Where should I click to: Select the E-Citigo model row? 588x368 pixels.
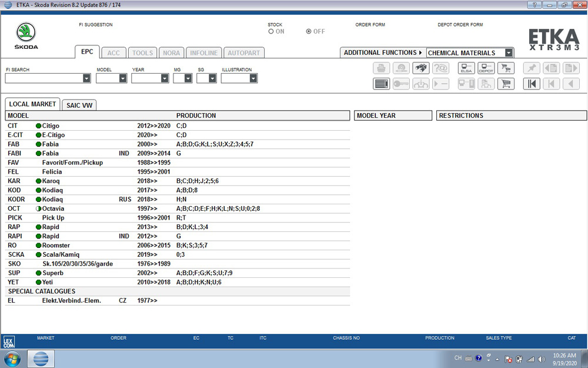tap(178, 135)
